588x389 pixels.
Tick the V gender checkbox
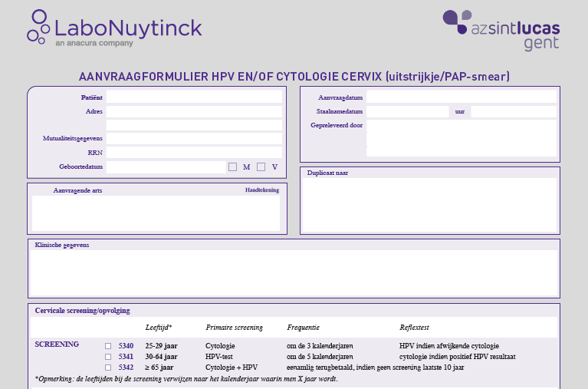coord(261,166)
